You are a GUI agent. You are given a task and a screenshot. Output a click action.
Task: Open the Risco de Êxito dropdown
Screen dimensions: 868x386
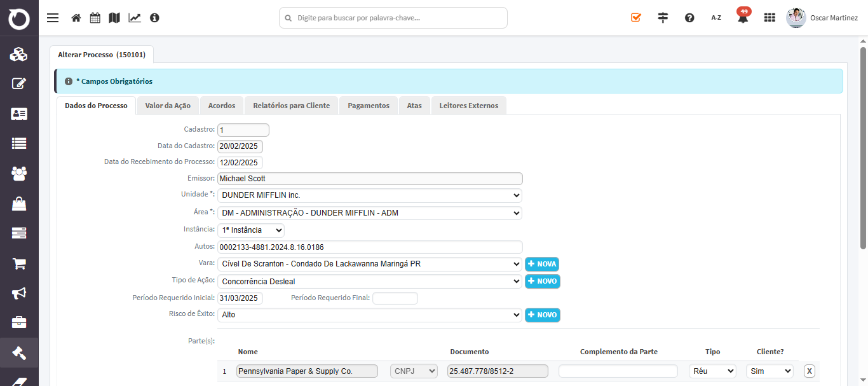point(370,315)
